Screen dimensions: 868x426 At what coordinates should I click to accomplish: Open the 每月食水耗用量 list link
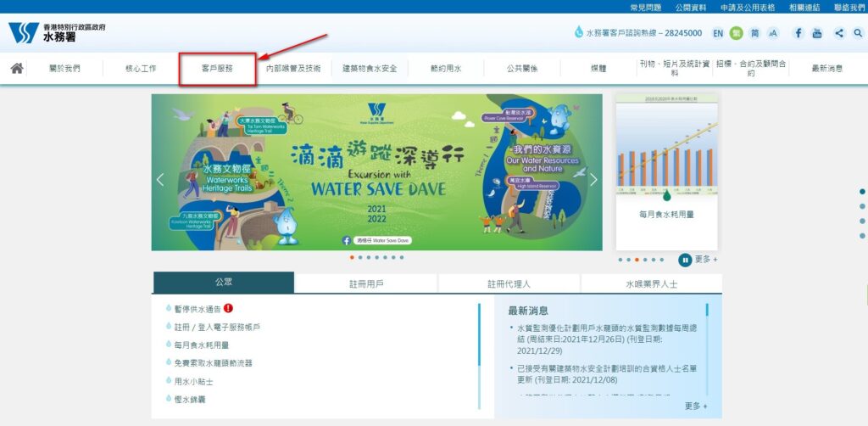pyautogui.click(x=202, y=345)
